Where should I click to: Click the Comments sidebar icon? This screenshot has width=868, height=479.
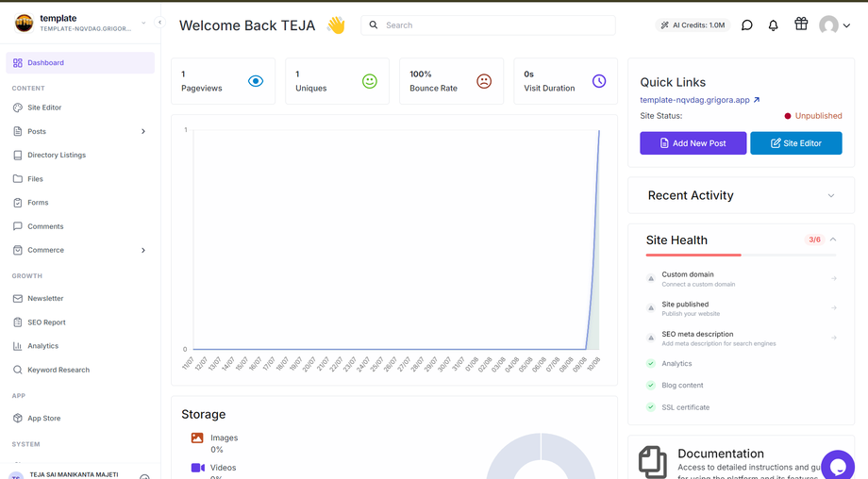click(x=18, y=226)
